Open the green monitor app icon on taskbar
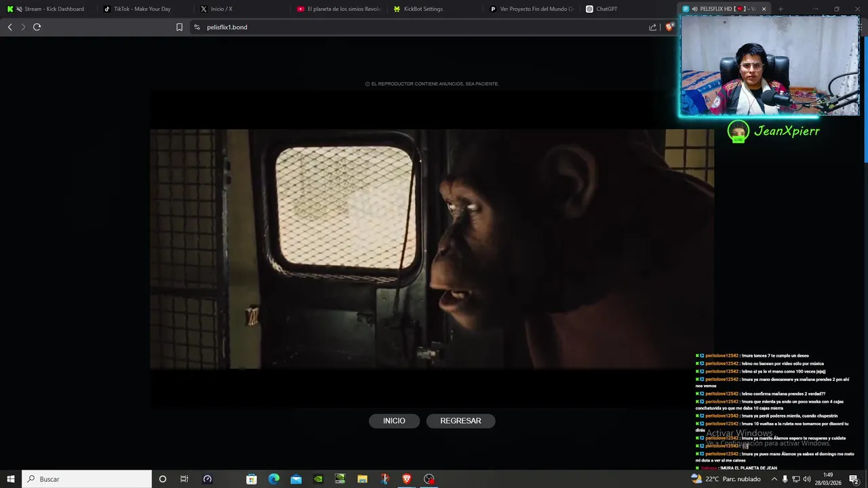The height and width of the screenshot is (488, 868). 340,479
